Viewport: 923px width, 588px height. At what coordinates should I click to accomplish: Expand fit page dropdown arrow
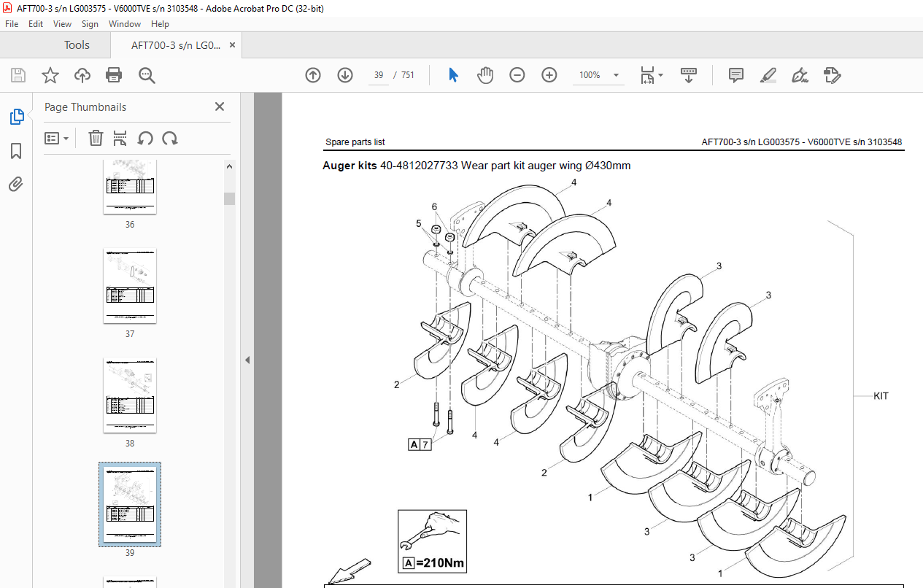(661, 75)
